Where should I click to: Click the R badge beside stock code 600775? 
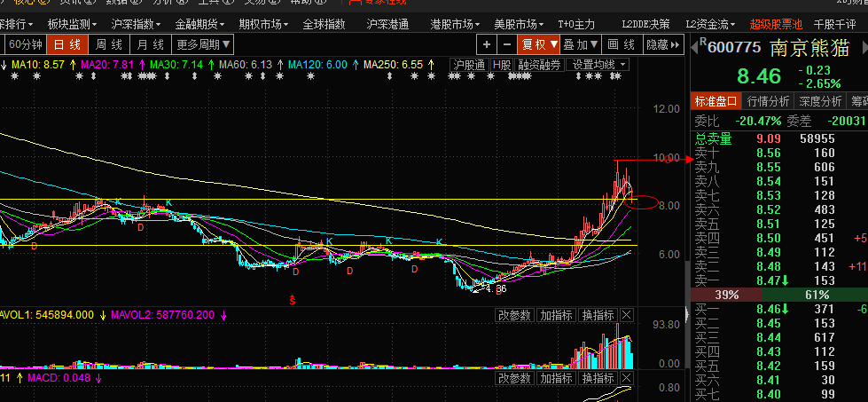pyautogui.click(x=703, y=42)
